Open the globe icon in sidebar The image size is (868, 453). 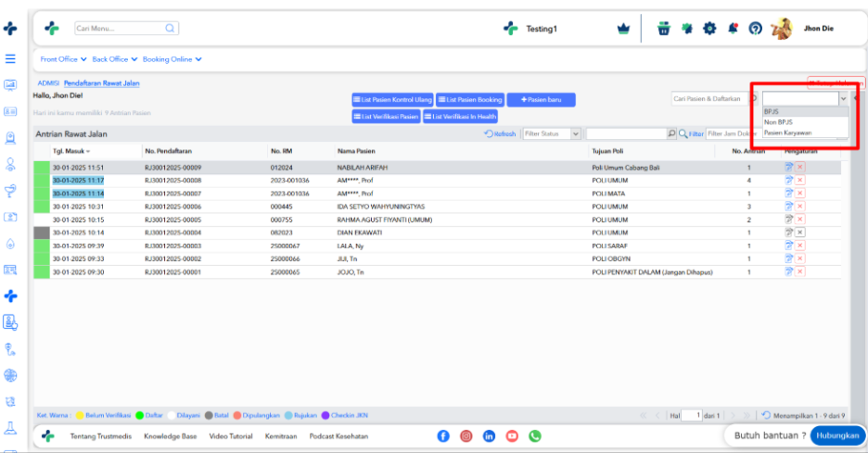pyautogui.click(x=10, y=375)
